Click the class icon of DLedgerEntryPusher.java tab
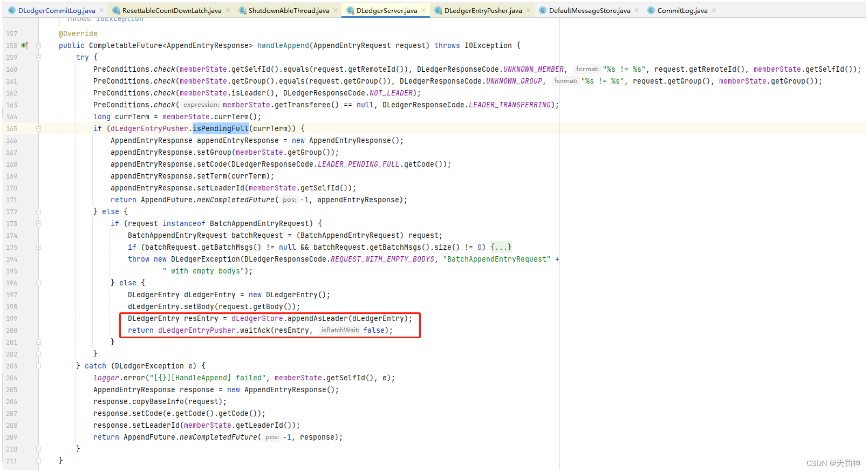 tap(439, 10)
